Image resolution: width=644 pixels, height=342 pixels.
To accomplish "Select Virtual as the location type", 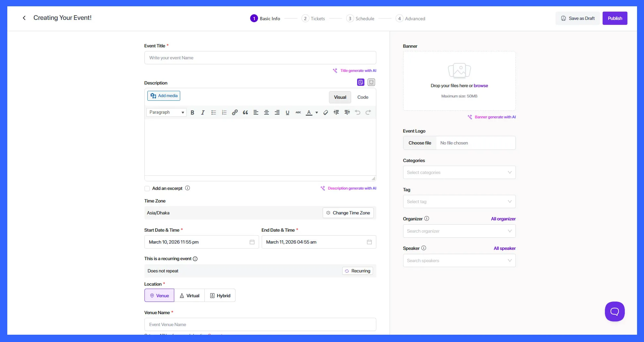I will (x=189, y=296).
